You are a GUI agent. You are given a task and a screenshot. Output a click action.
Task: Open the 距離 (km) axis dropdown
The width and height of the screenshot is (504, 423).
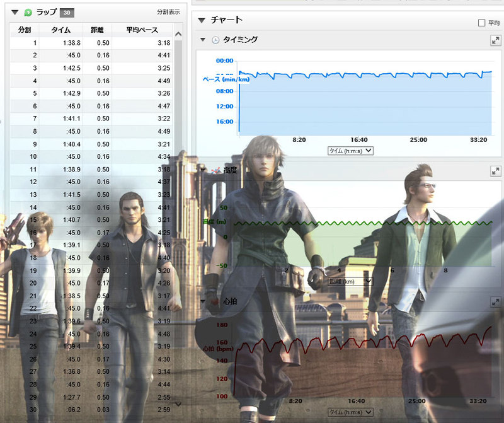[350, 281]
